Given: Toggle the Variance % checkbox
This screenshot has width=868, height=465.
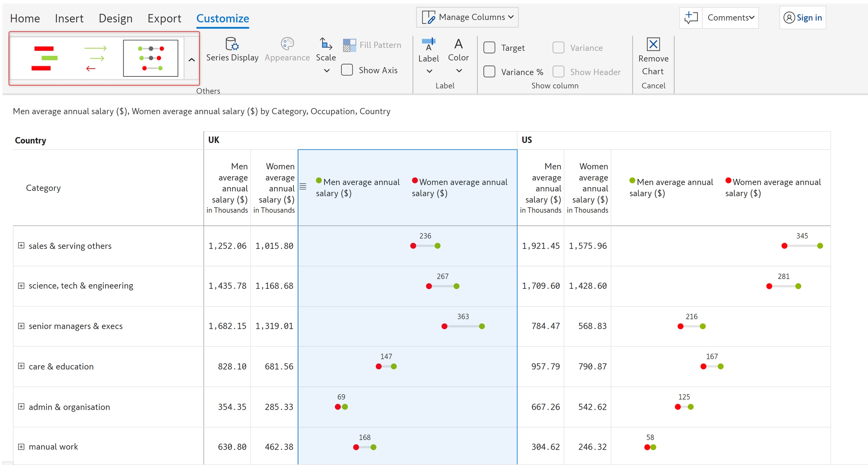Looking at the screenshot, I should point(489,72).
